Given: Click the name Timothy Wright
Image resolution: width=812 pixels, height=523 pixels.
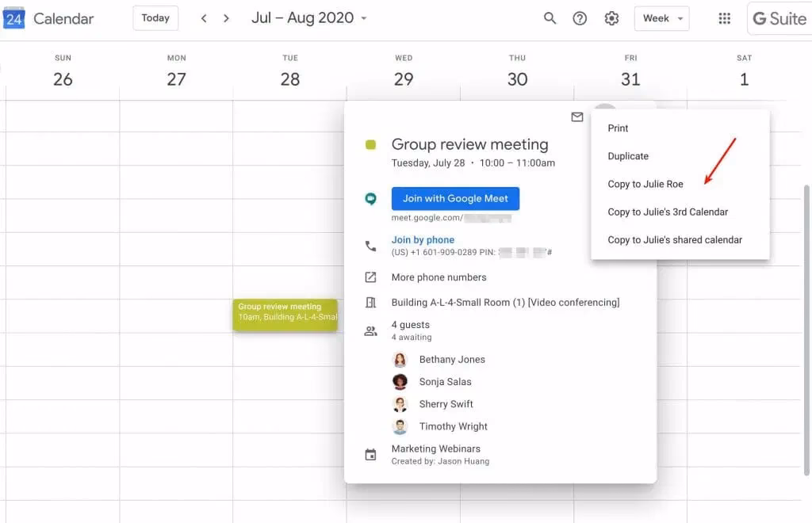Looking at the screenshot, I should (453, 426).
